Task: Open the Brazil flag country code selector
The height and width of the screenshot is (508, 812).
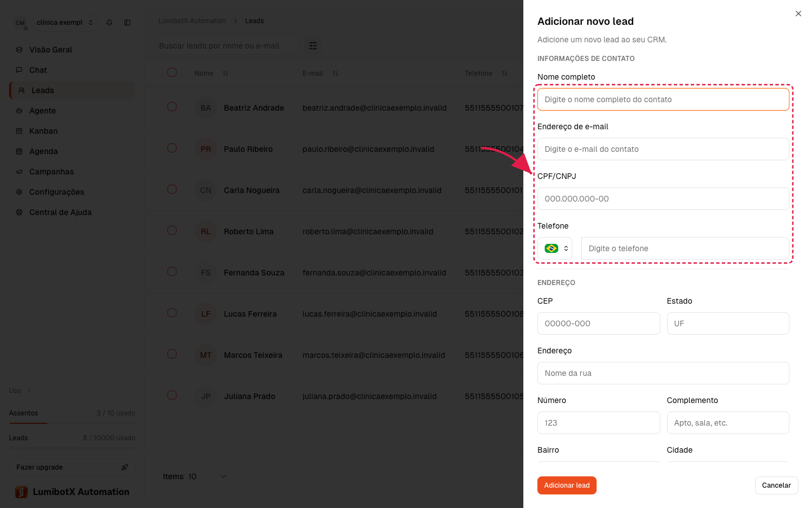Action: [x=555, y=248]
